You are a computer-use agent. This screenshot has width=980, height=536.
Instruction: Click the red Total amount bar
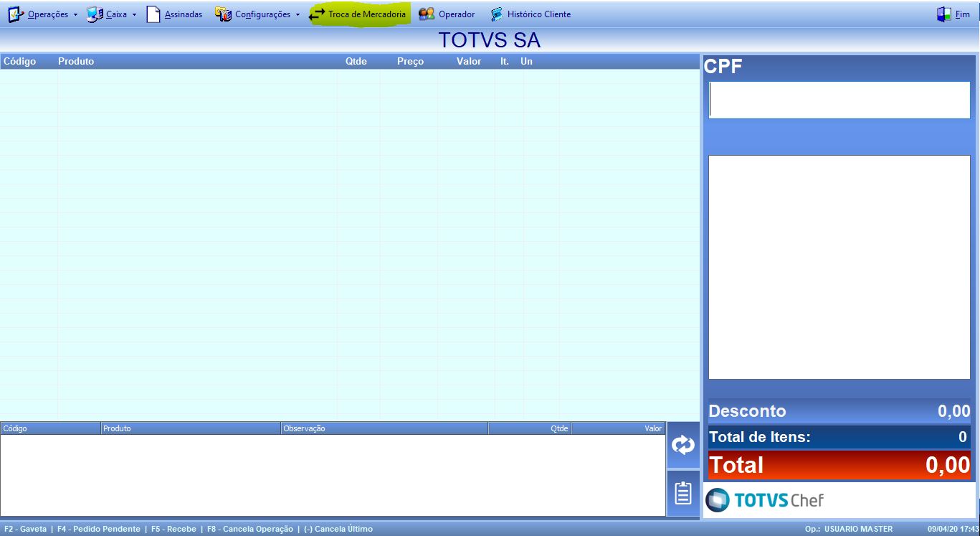(x=839, y=465)
